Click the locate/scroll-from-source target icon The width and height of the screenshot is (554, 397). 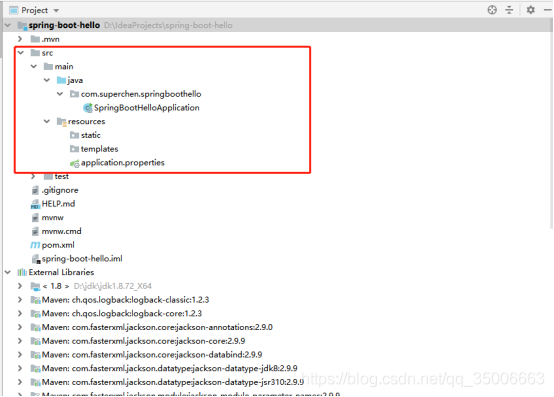coord(492,10)
